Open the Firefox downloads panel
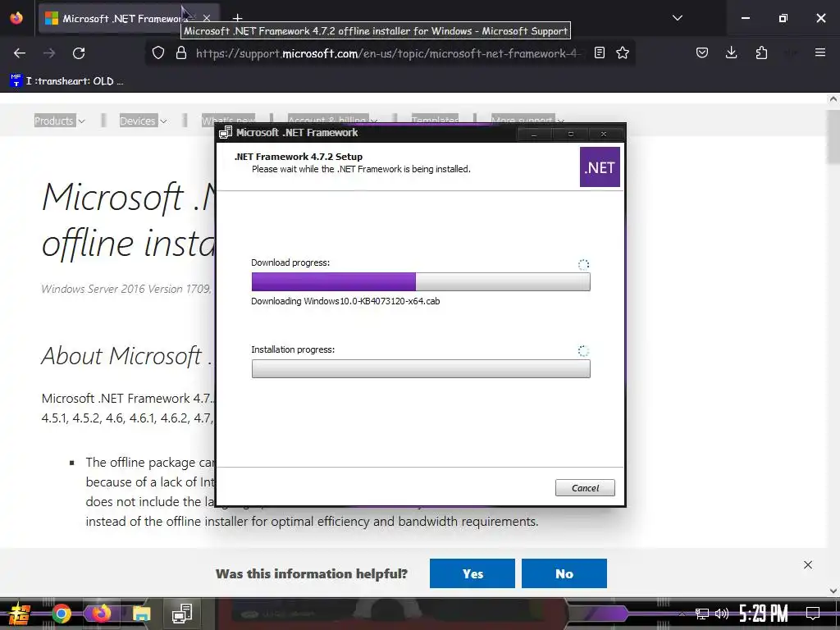The height and width of the screenshot is (630, 840). pyautogui.click(x=731, y=52)
